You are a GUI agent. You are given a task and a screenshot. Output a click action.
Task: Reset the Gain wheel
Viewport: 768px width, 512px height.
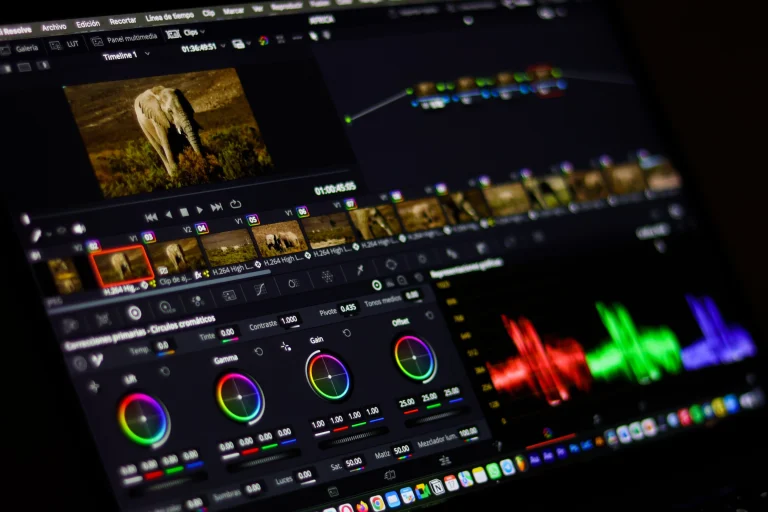[347, 333]
